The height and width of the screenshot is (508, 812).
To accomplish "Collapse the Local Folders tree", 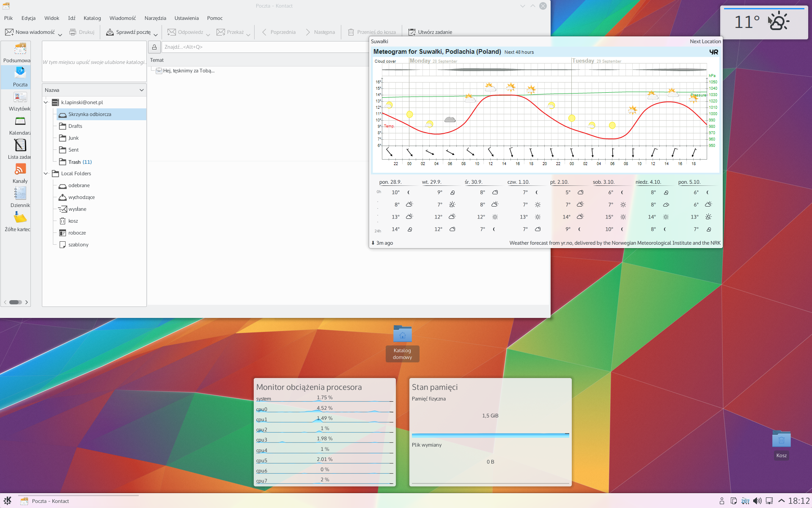I will coord(46,174).
